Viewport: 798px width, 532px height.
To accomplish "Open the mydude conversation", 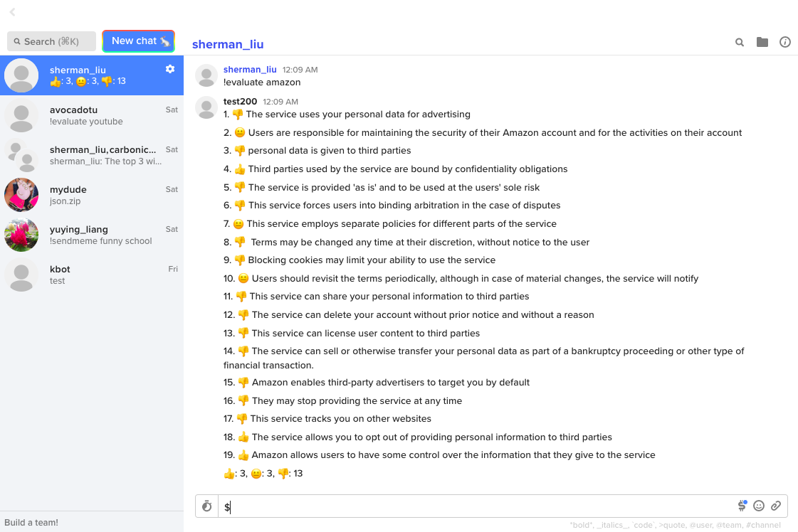I will coord(92,195).
